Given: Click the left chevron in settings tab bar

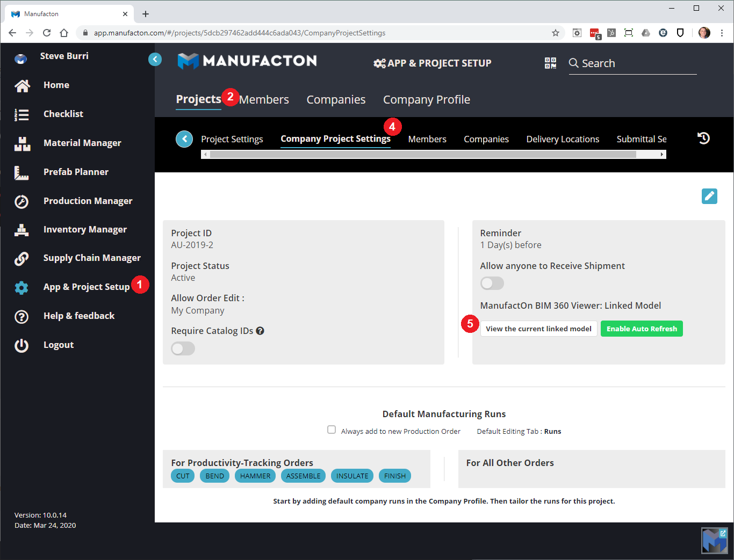Looking at the screenshot, I should [x=184, y=139].
